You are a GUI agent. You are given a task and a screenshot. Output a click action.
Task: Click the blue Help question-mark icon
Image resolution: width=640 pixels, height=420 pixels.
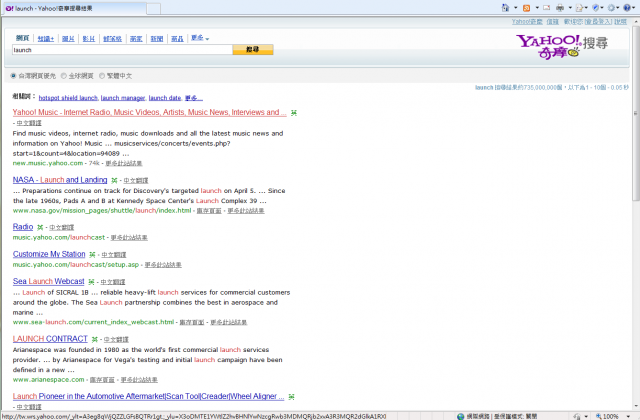[x=627, y=8]
